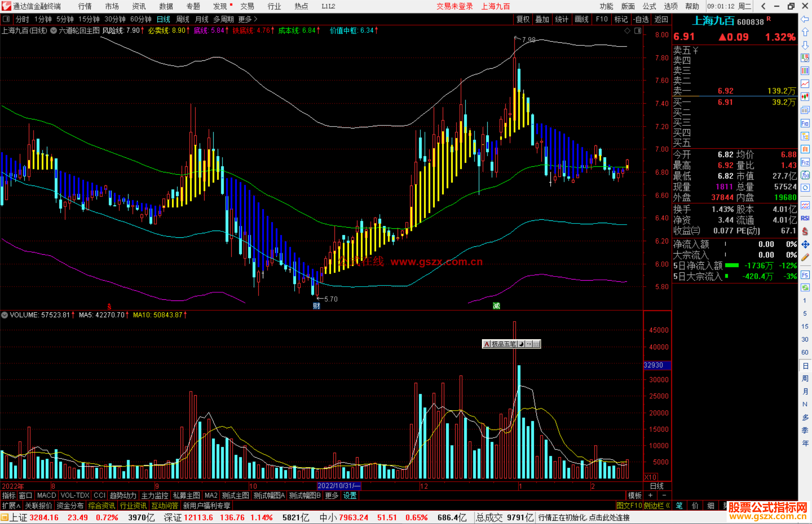Click the candlestick chart icon in sidebar
Screen dimensions: 812x524
tap(805, 97)
